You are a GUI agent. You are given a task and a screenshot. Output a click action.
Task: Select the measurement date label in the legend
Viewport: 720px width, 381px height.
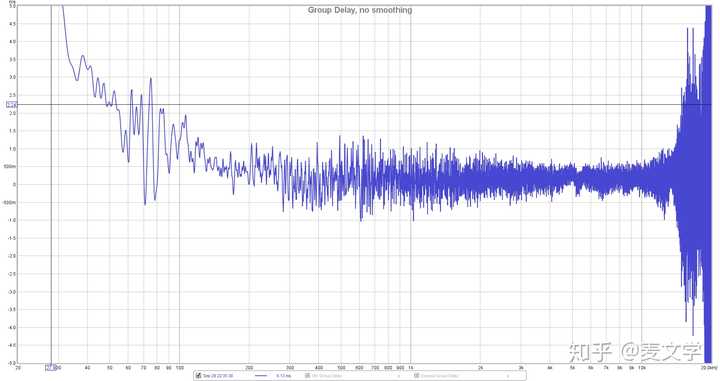point(218,375)
